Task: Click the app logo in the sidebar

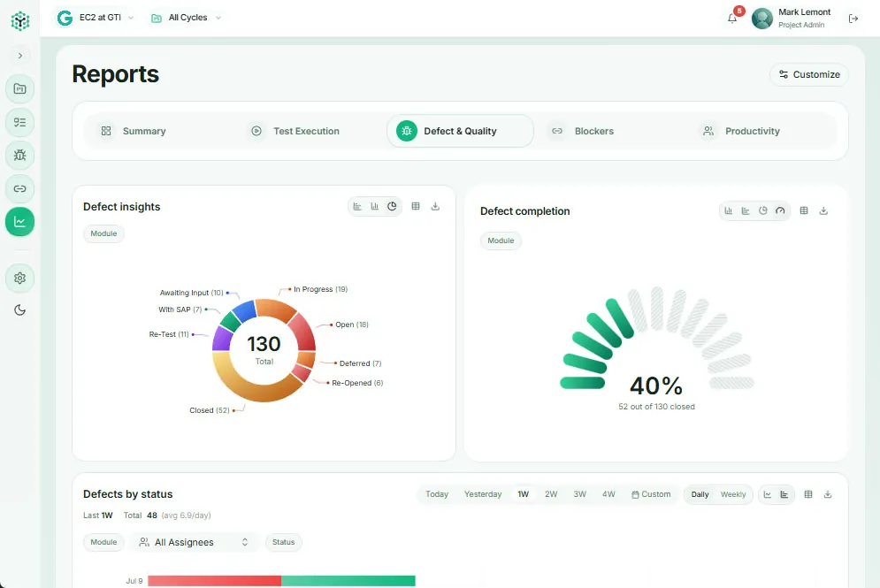Action: pyautogui.click(x=20, y=20)
